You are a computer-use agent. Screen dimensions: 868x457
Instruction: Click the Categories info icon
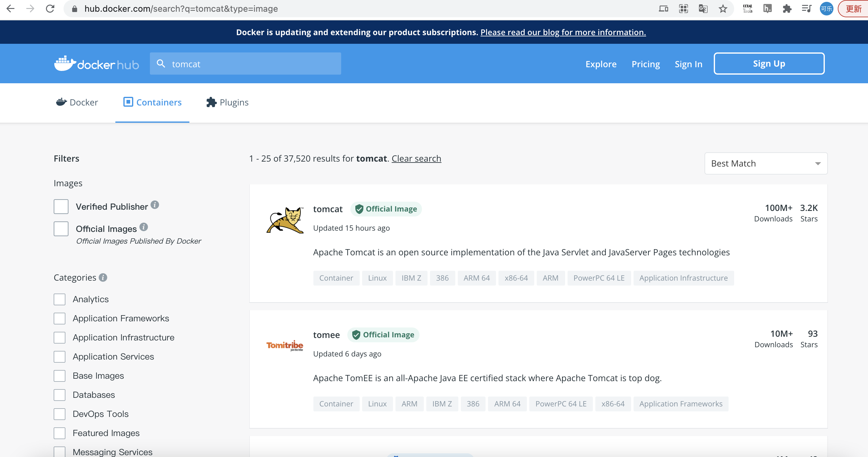pos(103,278)
